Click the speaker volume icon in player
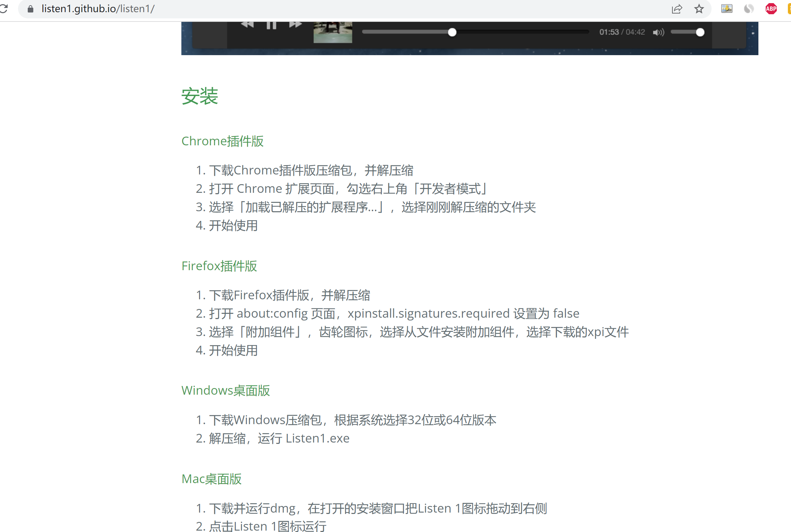This screenshot has width=791, height=532. click(x=658, y=32)
